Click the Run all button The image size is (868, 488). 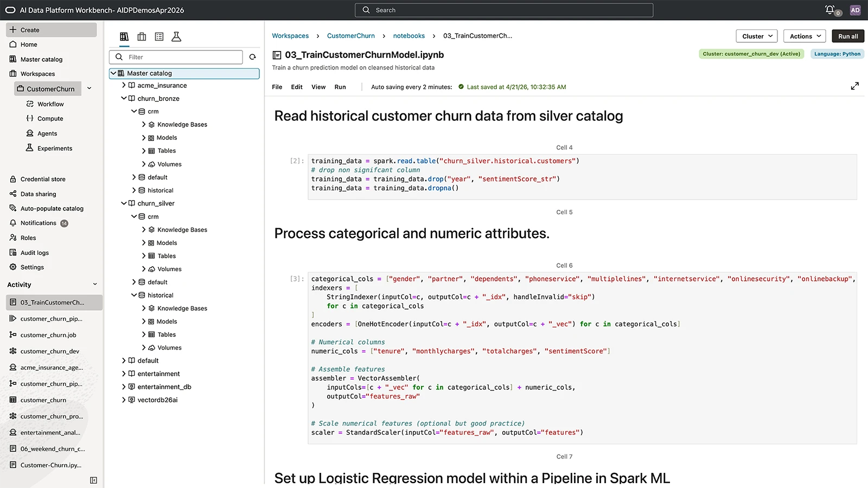[x=848, y=36]
